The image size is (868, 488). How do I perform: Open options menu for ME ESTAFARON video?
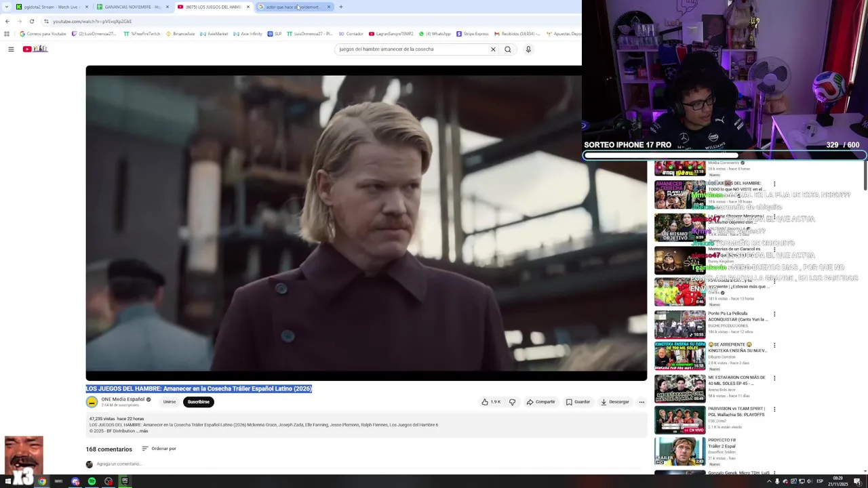[774, 378]
